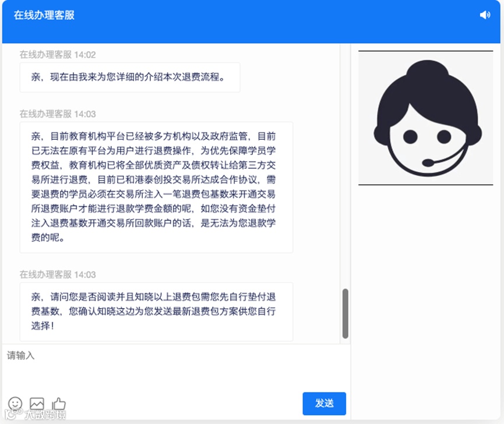Screen dimensions: 504x424
Task: Click the sender label 在线办理客服 14:02
Action: coord(58,55)
